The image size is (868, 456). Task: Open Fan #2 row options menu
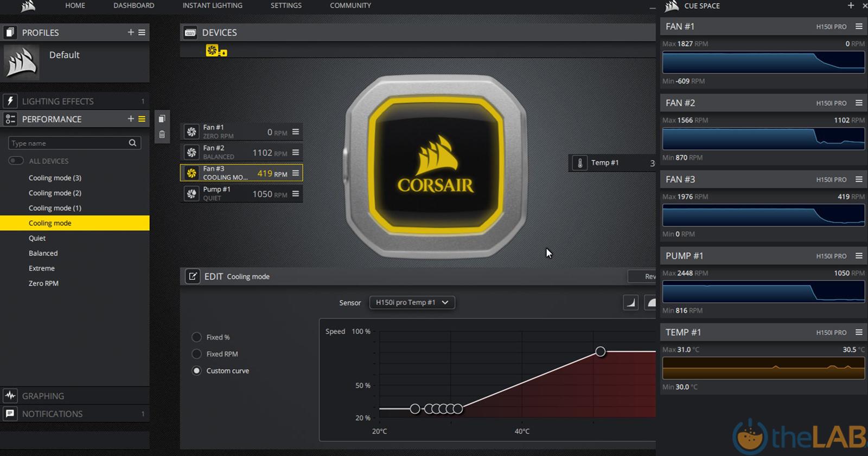click(296, 152)
